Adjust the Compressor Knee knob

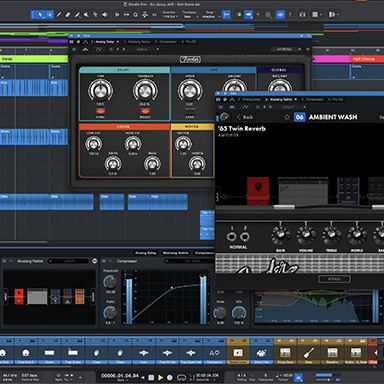pyautogui.click(x=220, y=313)
